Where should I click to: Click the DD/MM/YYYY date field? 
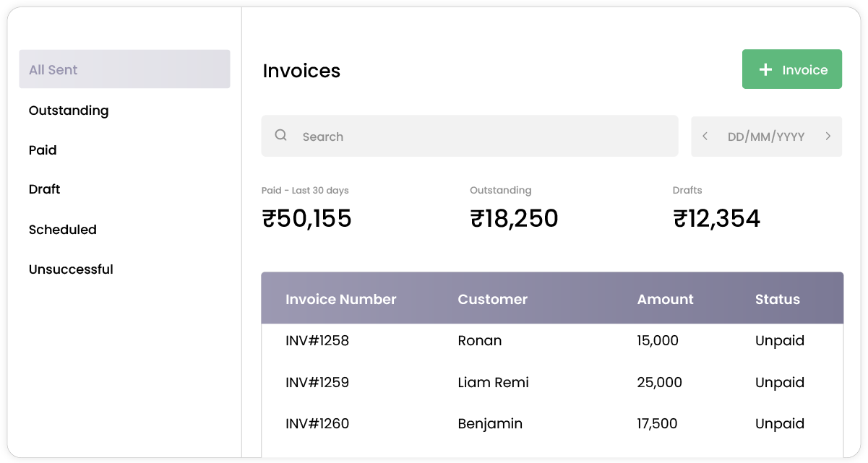pyautogui.click(x=765, y=137)
